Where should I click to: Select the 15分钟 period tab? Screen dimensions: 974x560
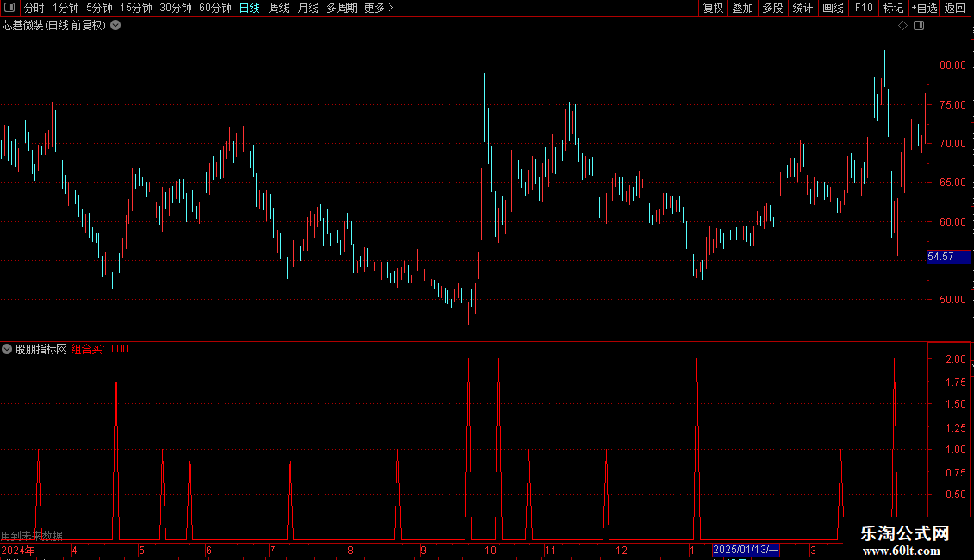click(x=136, y=8)
